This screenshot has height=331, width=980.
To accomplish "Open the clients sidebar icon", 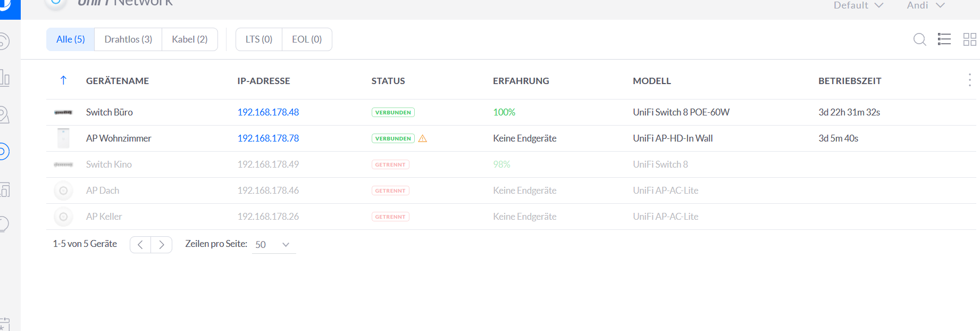I will point(4,189).
